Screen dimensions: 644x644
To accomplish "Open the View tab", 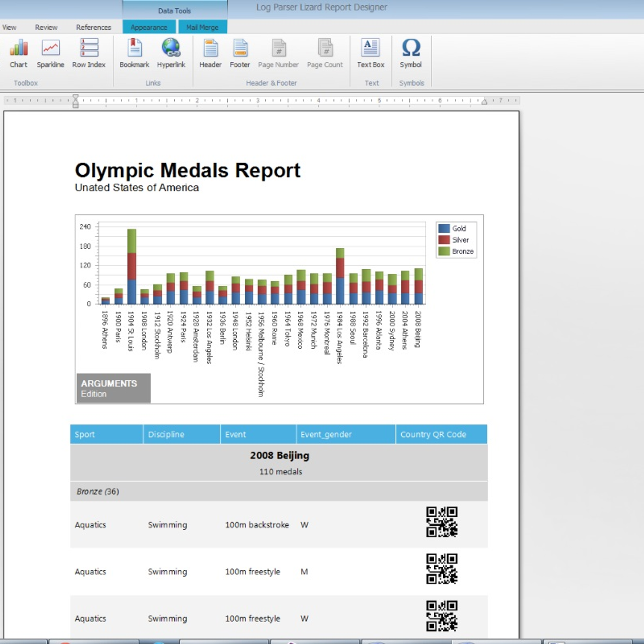I will pos(9,27).
